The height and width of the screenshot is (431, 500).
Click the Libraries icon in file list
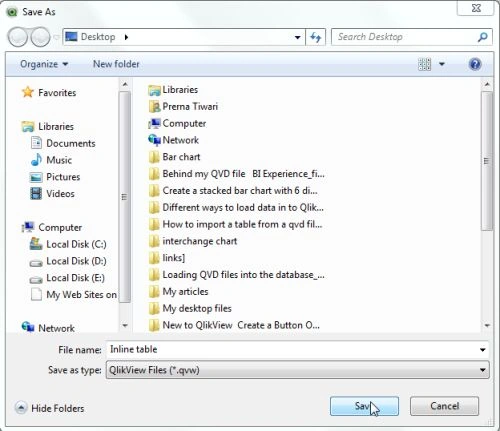point(154,90)
